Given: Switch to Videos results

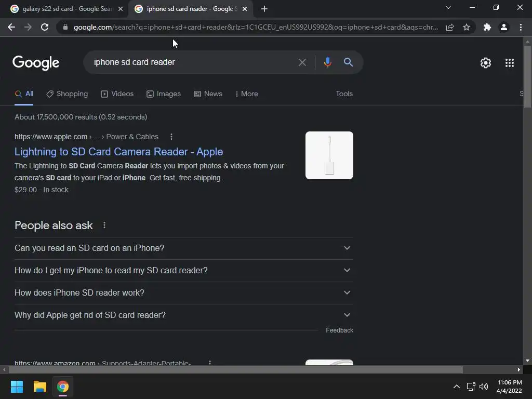Looking at the screenshot, I should pyautogui.click(x=117, y=94).
